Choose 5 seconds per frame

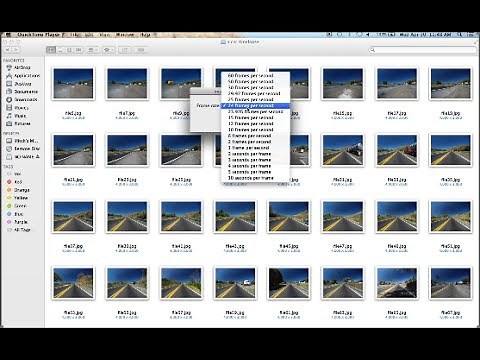coord(256,172)
